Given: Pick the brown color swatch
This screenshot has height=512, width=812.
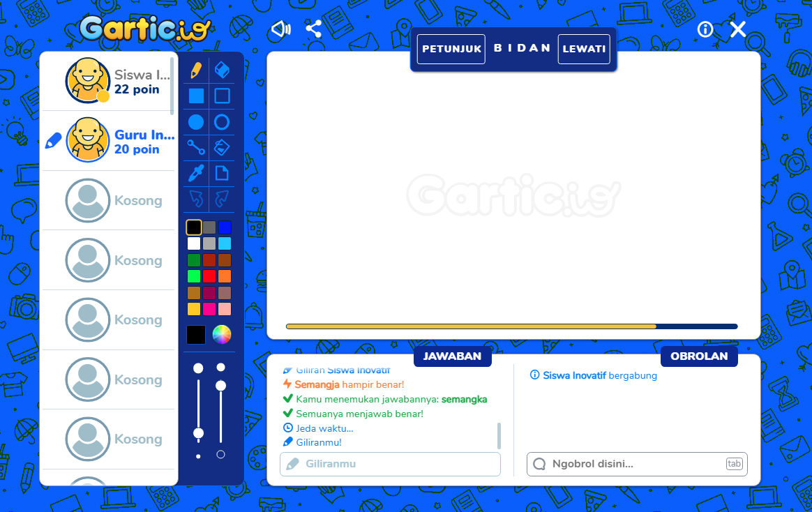Looking at the screenshot, I should (x=224, y=260).
